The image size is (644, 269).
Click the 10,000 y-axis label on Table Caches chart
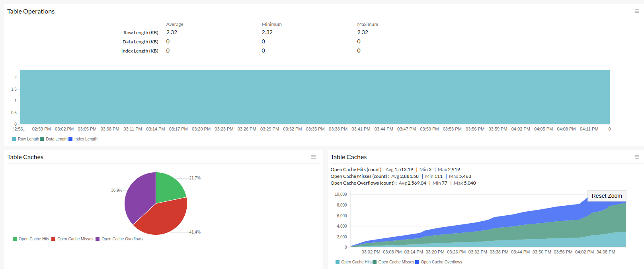(341, 194)
